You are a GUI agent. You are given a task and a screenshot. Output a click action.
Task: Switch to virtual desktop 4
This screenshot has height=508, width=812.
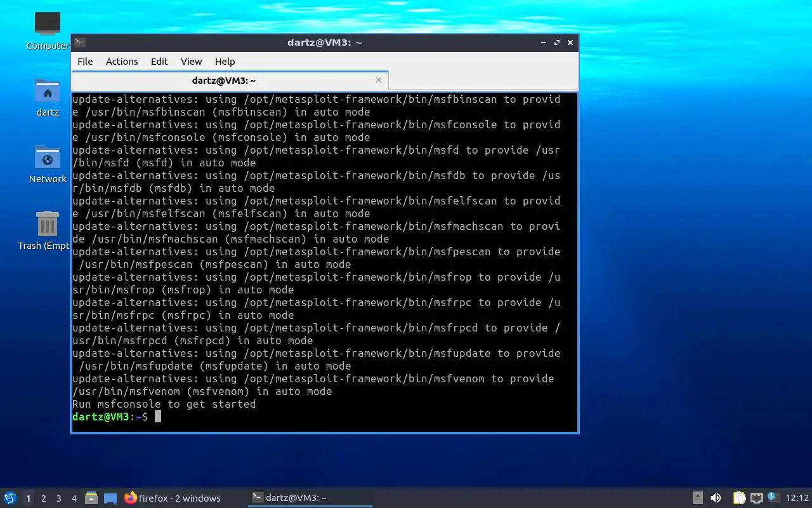pyautogui.click(x=74, y=498)
